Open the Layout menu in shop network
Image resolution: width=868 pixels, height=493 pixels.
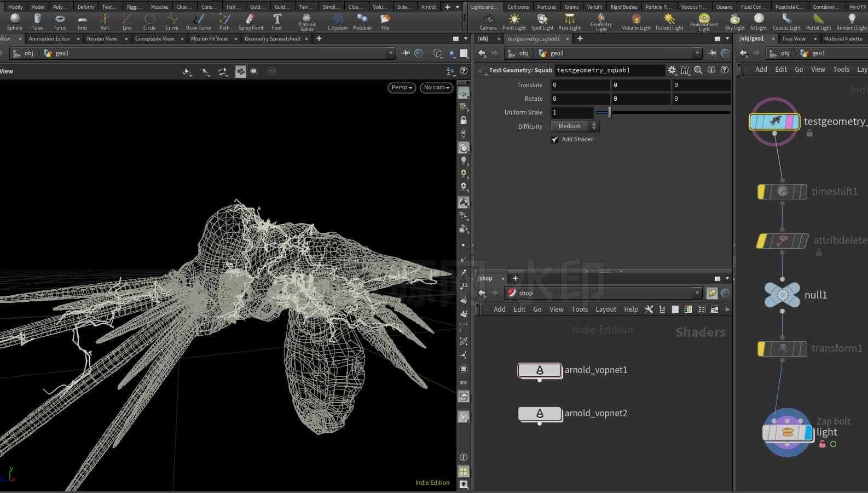coord(605,309)
